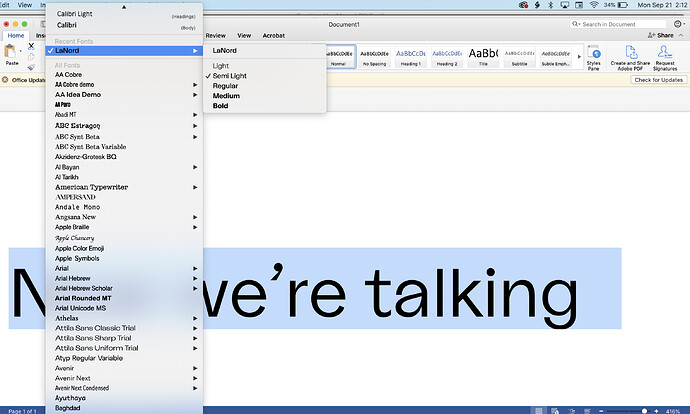Select checked LaNord in Recent Fonts

click(x=124, y=51)
